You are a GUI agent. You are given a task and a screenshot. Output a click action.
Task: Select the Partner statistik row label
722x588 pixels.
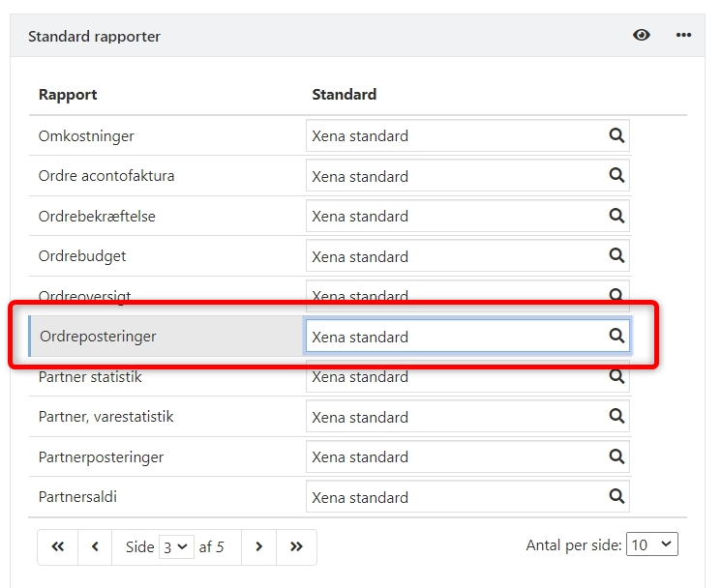pos(90,377)
